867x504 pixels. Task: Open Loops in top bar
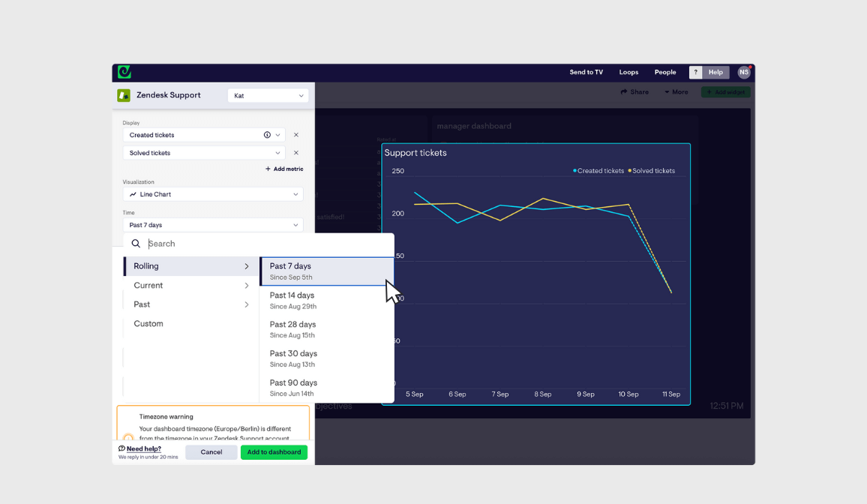point(628,73)
